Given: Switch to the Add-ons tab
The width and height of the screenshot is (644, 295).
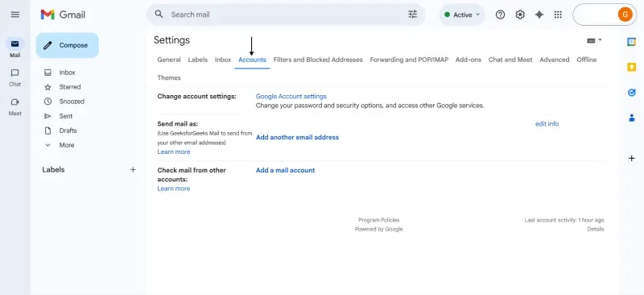Looking at the screenshot, I should point(469,60).
